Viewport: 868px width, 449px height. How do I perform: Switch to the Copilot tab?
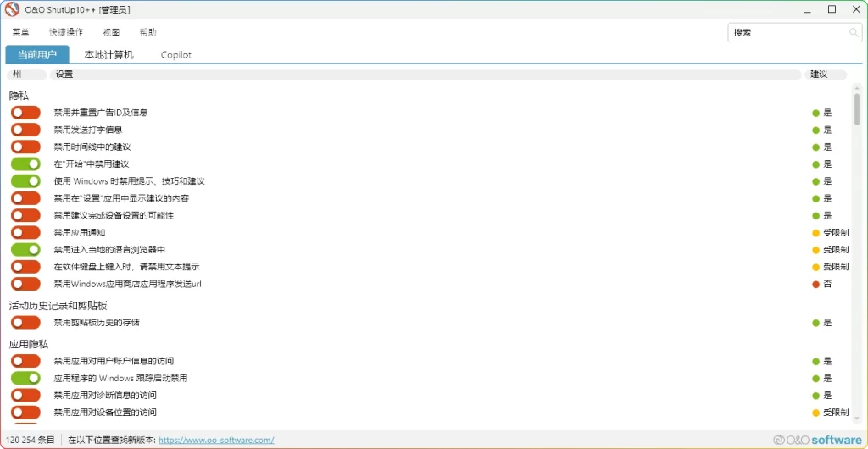[x=176, y=55]
